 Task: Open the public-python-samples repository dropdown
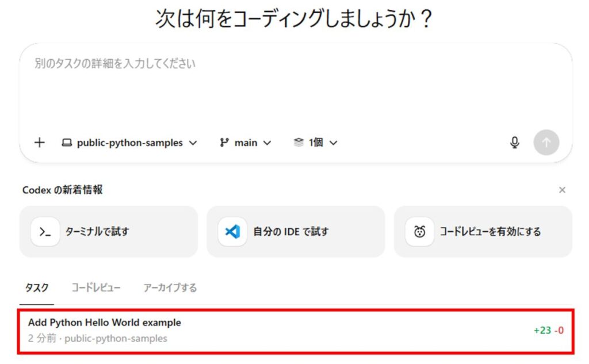click(131, 142)
